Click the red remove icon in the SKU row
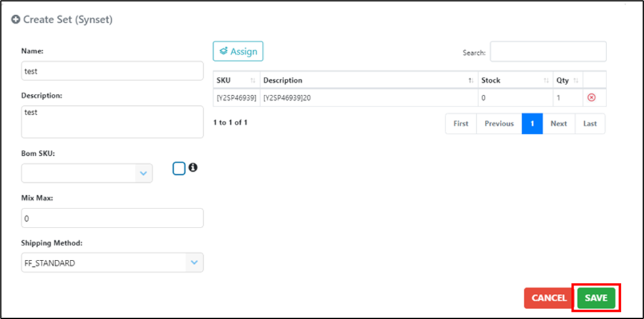This screenshot has width=644, height=319. [x=591, y=97]
